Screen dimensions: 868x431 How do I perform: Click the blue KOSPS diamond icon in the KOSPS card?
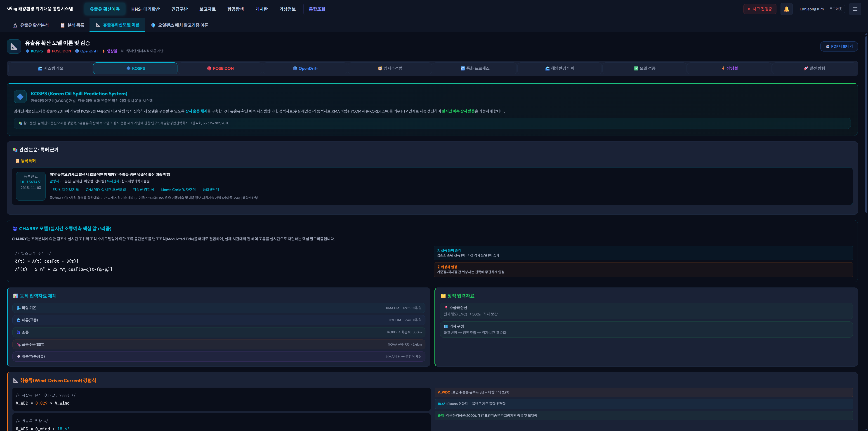point(20,97)
